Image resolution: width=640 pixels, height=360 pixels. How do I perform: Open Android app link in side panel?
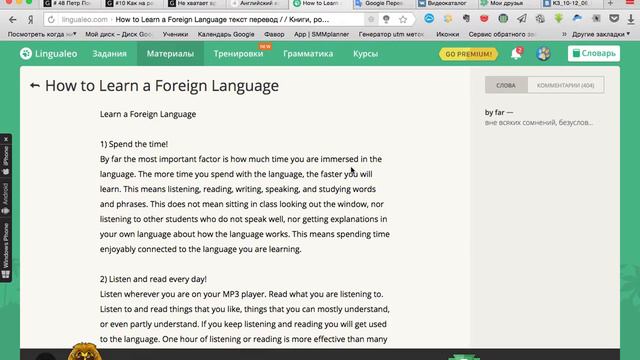6,199
